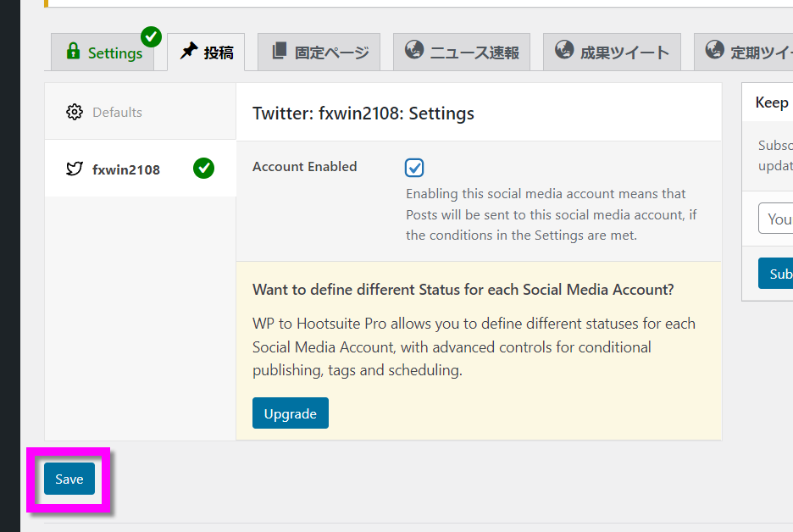Click the green lock icon on Settings
The height and width of the screenshot is (532, 793).
(74, 51)
